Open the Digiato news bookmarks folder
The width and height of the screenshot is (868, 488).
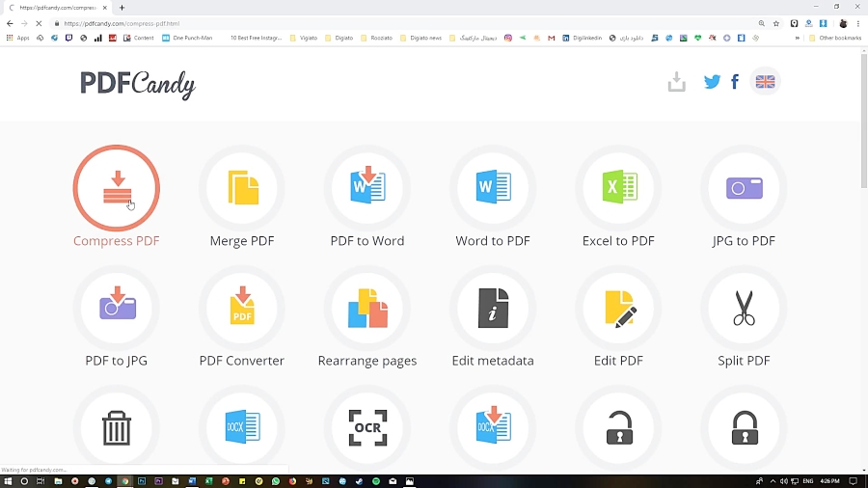click(420, 39)
